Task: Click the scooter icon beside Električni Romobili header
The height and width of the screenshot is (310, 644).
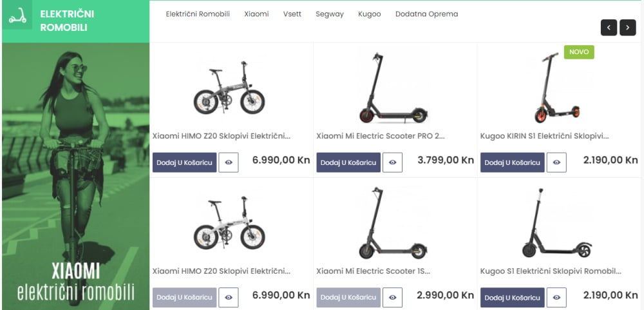Action: (17, 17)
